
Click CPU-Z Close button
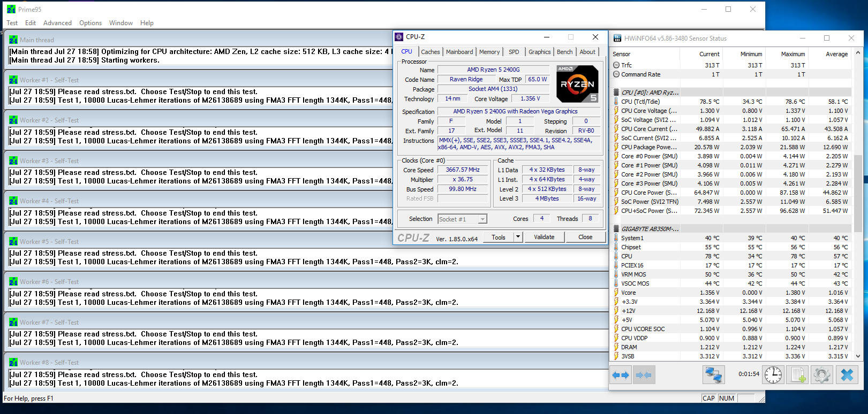coord(585,237)
